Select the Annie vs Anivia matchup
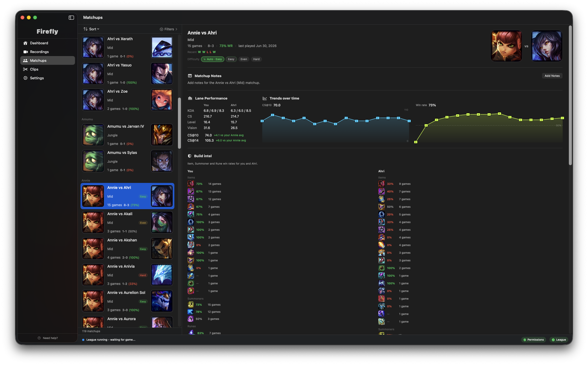 (x=127, y=275)
